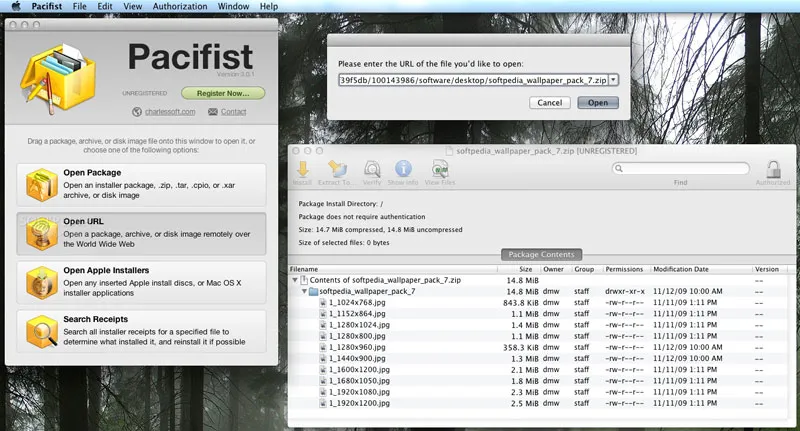Click the 843.8 KiB size value
Screen dimensions: 800x431
tap(520, 302)
